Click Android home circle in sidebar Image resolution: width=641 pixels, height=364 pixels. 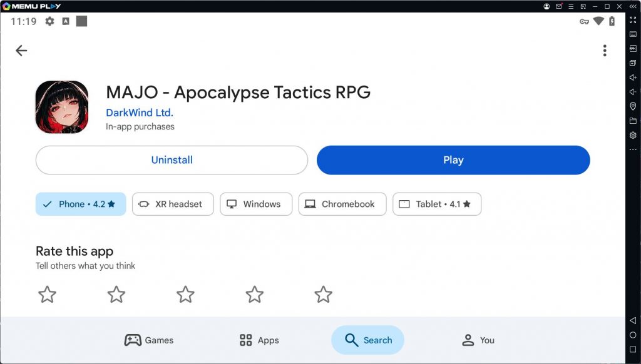[x=633, y=335]
